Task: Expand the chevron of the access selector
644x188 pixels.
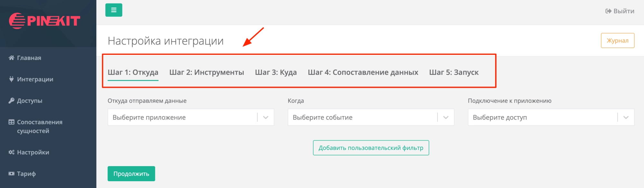Action: pos(626,117)
